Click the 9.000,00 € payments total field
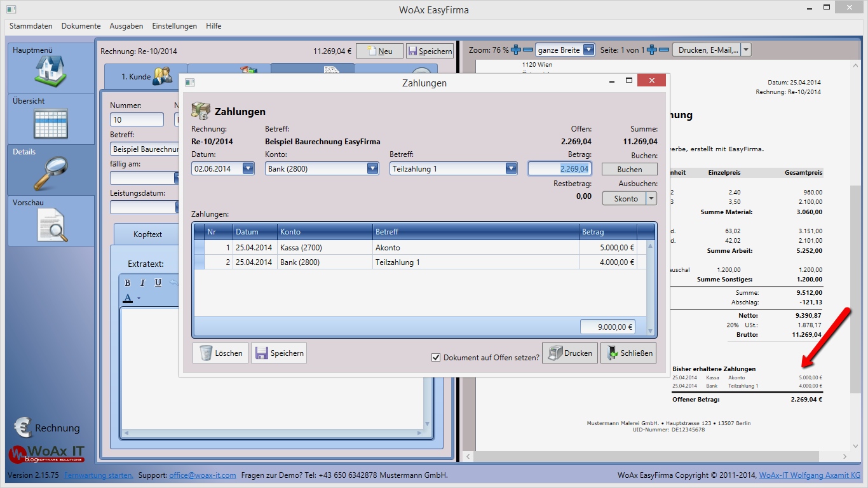The image size is (868, 488). (x=607, y=327)
